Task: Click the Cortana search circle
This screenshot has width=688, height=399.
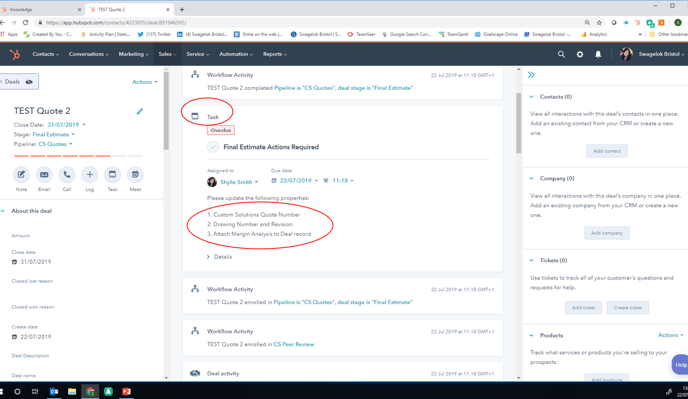Action: [x=17, y=392]
